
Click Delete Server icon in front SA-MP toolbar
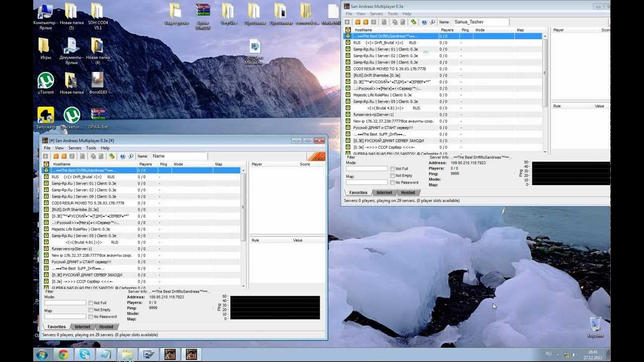click(x=64, y=156)
